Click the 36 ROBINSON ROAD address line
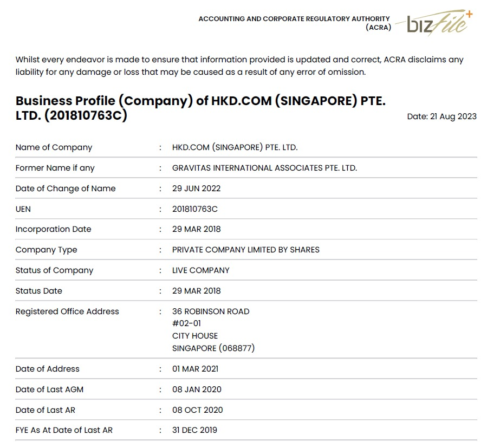Screen dimensions: 487x448 coord(211,311)
